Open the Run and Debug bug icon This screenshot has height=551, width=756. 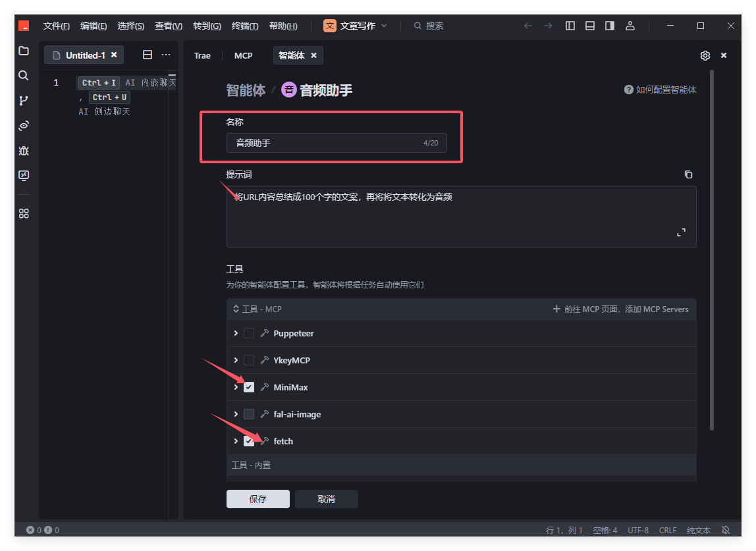pos(24,151)
